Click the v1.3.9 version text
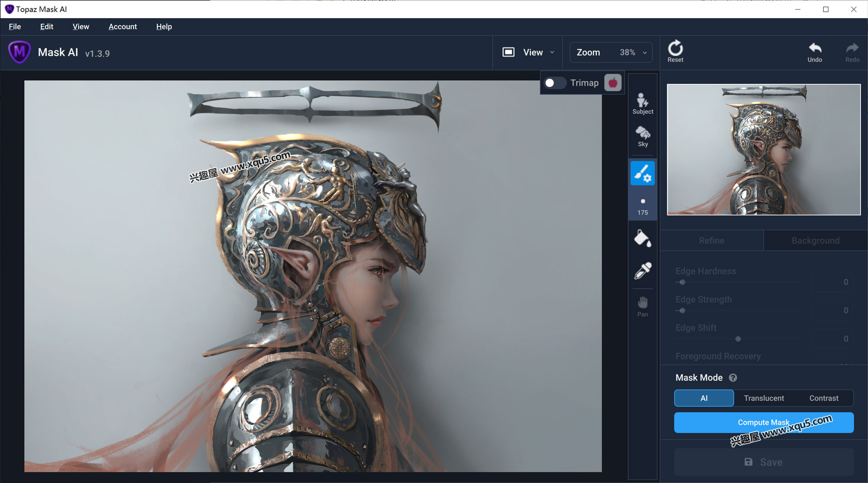The height and width of the screenshot is (483, 868). [97, 53]
